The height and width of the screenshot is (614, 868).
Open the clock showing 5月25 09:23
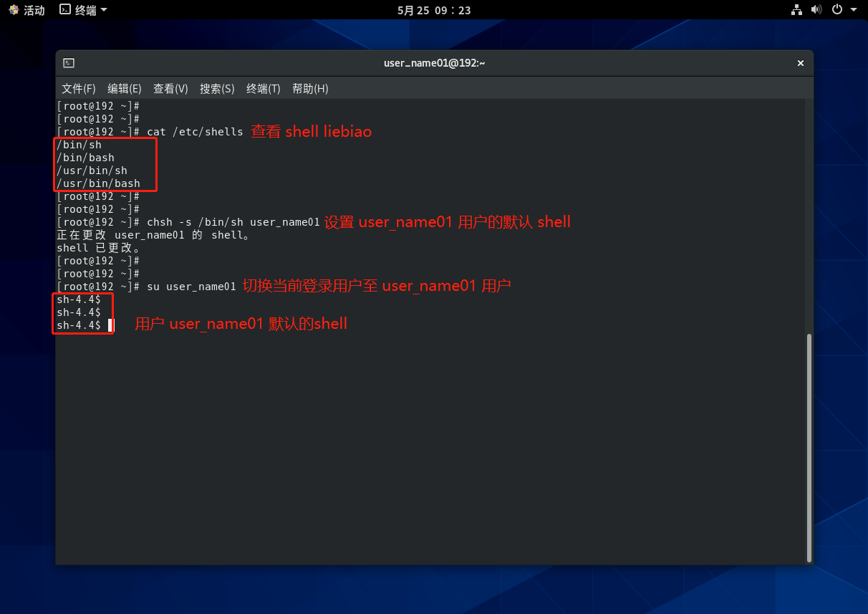point(434,10)
